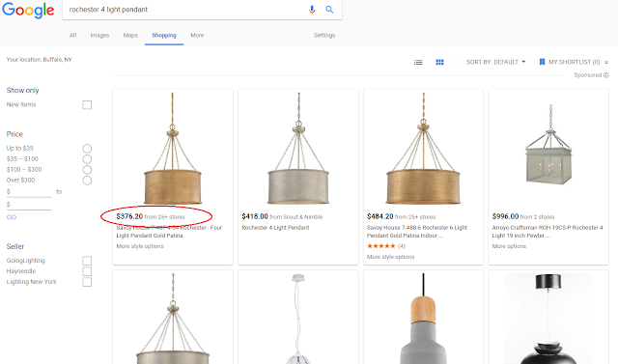This screenshot has width=618, height=364.
Task: Open the Sort By Default dropdown
Action: 495,62
